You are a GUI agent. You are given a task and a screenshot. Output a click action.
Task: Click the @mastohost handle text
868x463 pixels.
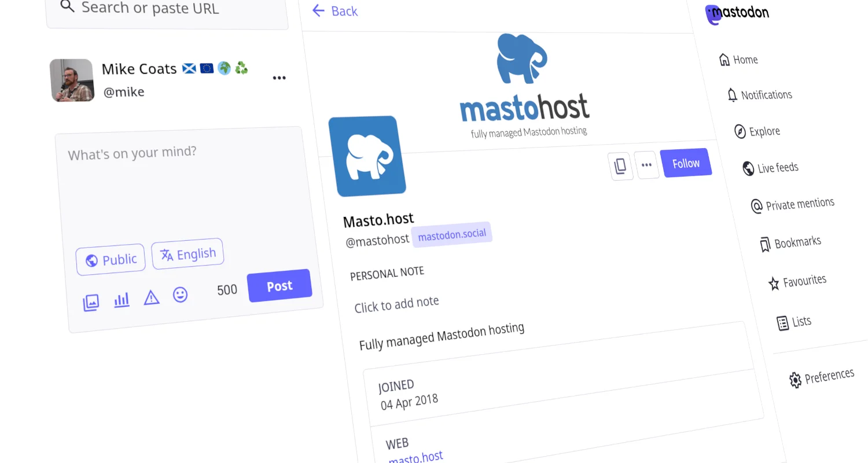point(377,241)
